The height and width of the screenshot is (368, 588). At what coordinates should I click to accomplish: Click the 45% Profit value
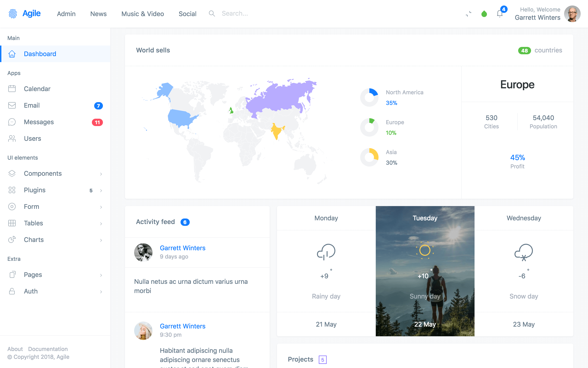point(517,158)
